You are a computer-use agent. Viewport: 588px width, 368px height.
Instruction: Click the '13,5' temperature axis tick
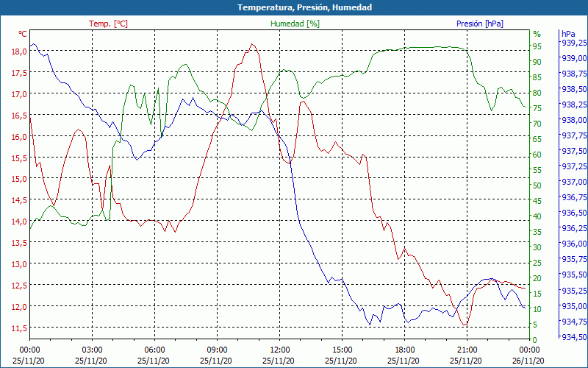click(x=20, y=243)
